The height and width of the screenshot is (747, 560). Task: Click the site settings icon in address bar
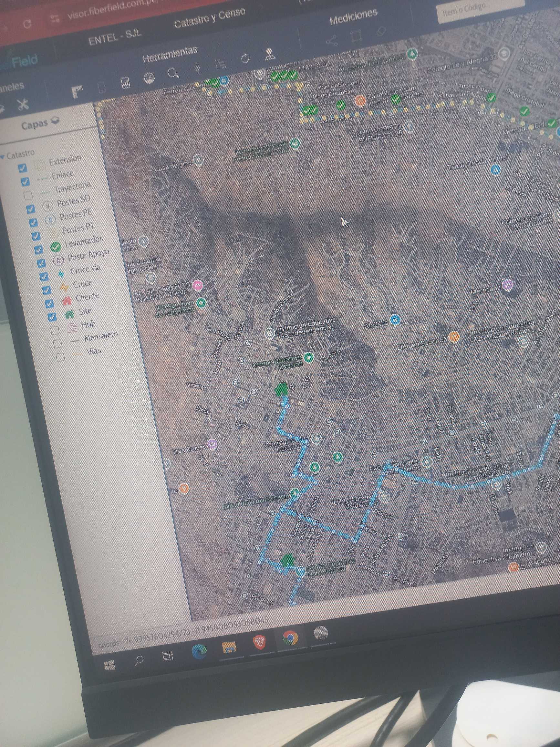pos(54,19)
